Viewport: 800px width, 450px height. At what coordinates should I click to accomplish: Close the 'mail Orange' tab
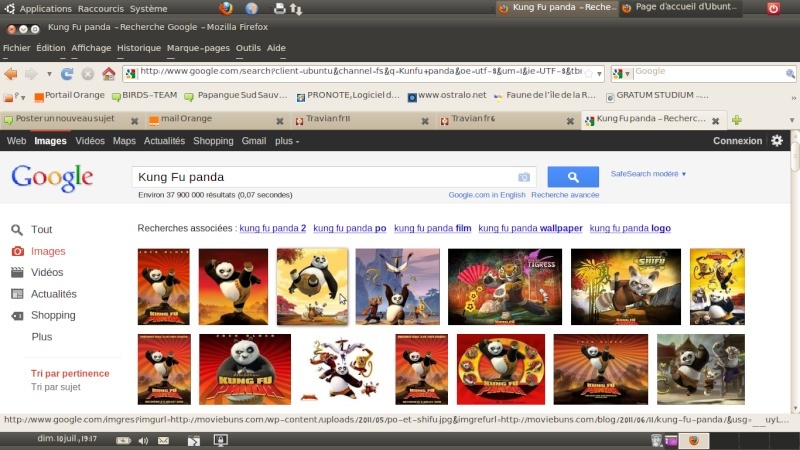pyautogui.click(x=280, y=121)
